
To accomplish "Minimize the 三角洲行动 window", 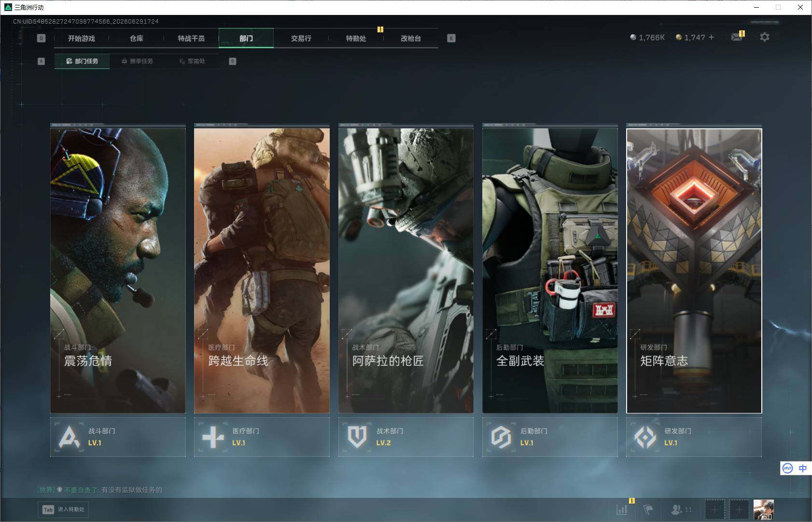I will [x=756, y=7].
